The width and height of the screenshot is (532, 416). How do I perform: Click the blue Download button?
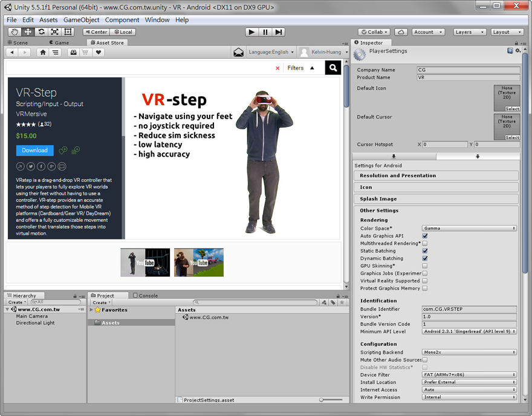coord(34,151)
